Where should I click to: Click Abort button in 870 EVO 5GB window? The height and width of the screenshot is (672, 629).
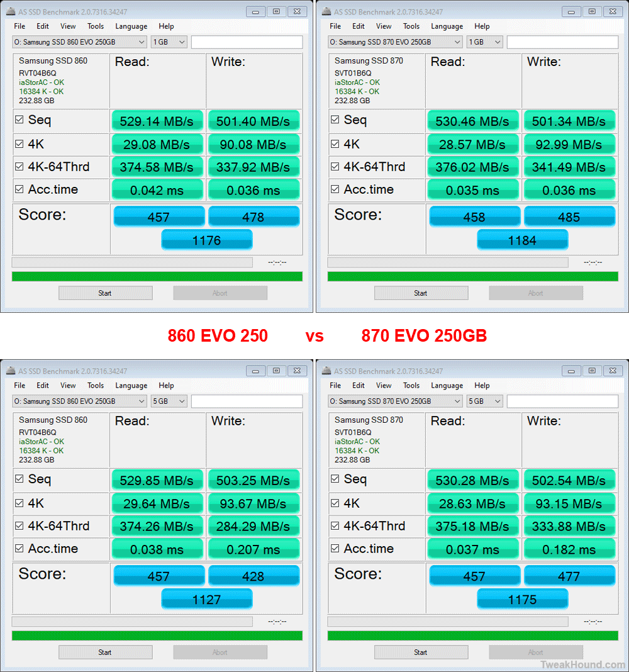coord(536,652)
